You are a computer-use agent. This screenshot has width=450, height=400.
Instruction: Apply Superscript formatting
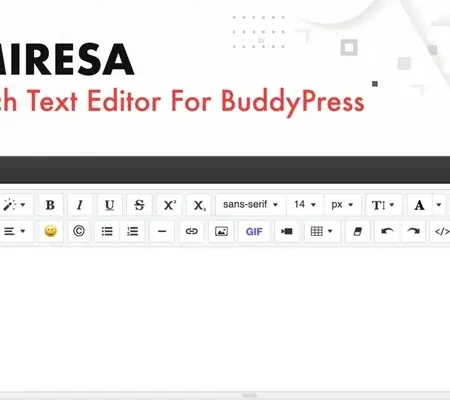[169, 205]
